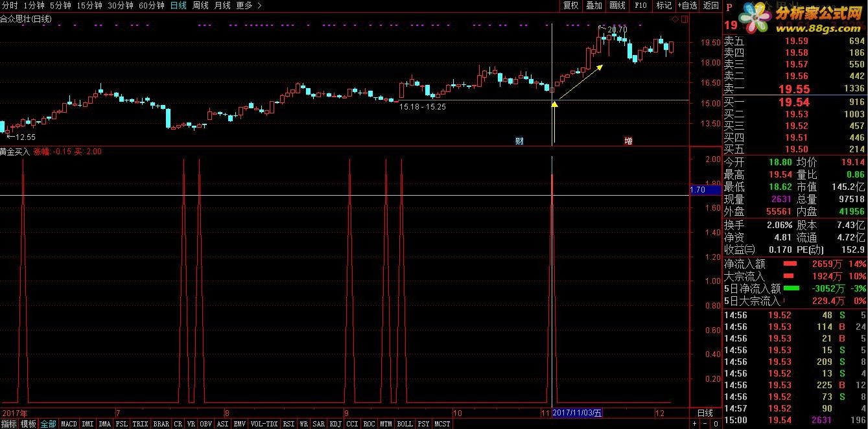The height and width of the screenshot is (429, 868).
Task: Switch to 5分钟 chart period
Action: click(x=60, y=5)
